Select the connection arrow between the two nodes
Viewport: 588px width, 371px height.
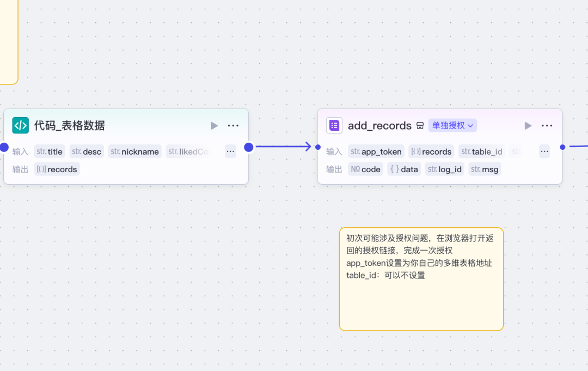click(x=283, y=147)
